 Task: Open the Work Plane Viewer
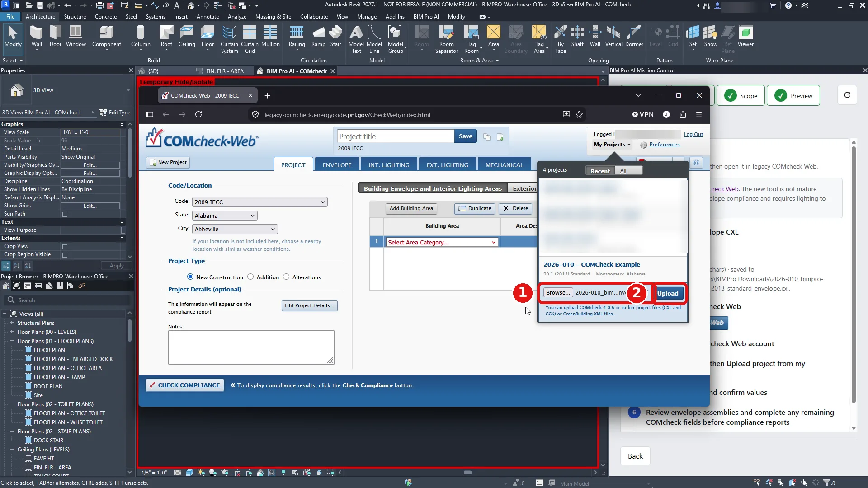(x=745, y=36)
